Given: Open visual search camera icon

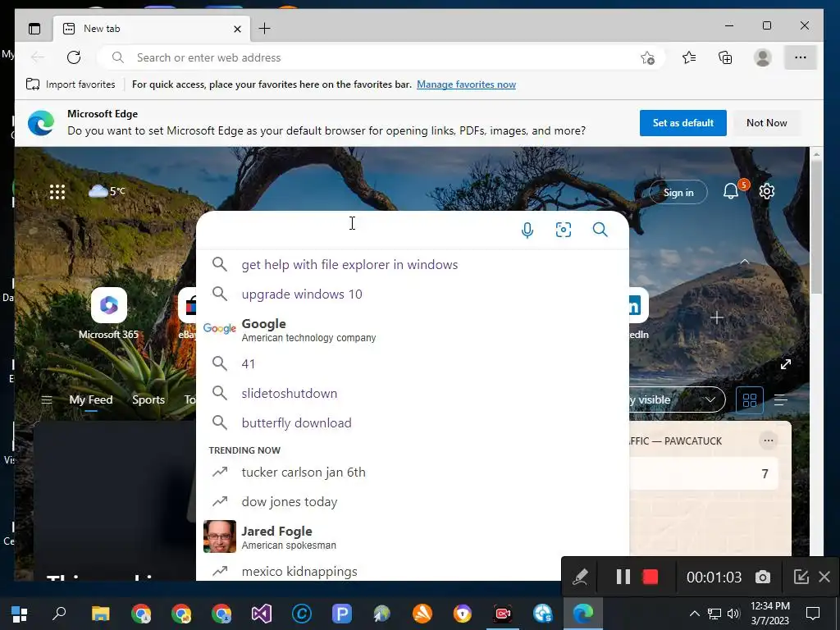Looking at the screenshot, I should click(x=564, y=230).
